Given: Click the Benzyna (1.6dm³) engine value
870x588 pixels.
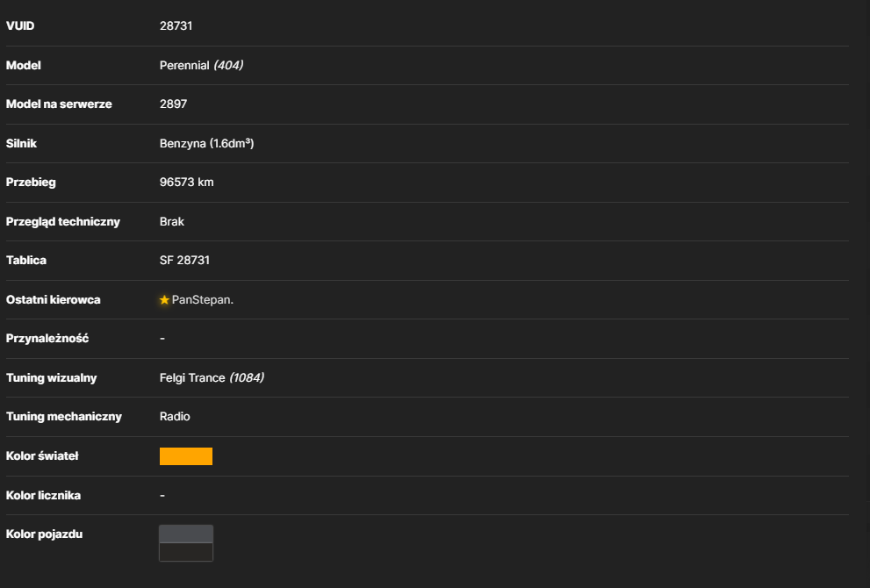Looking at the screenshot, I should tap(206, 144).
